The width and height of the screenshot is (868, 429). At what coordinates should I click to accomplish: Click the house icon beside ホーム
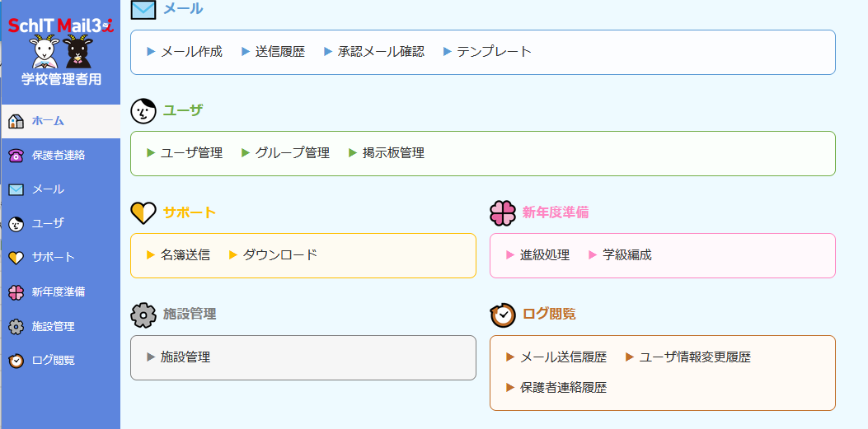(x=16, y=121)
